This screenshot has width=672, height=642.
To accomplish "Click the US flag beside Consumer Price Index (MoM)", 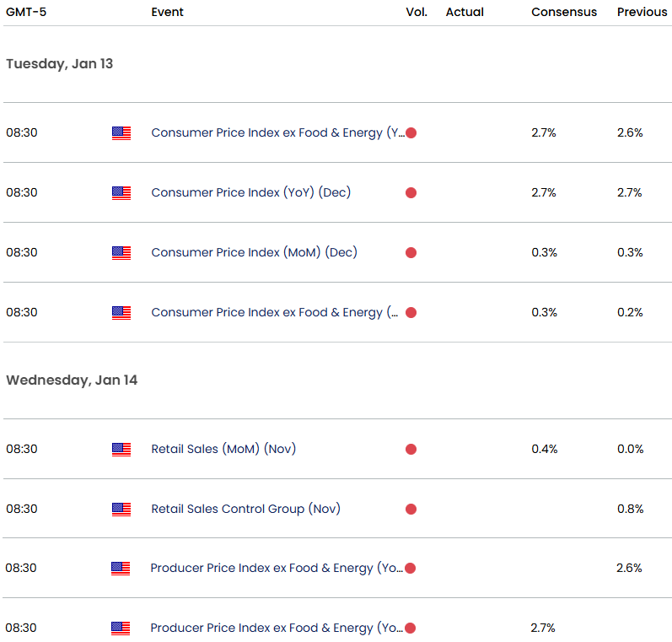I will click(x=121, y=253).
